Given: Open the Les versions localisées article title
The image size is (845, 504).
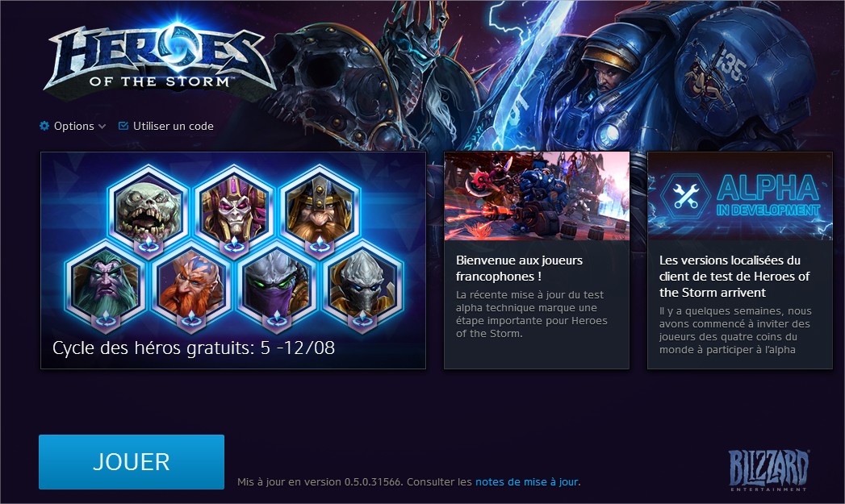Looking at the screenshot, I should click(734, 277).
